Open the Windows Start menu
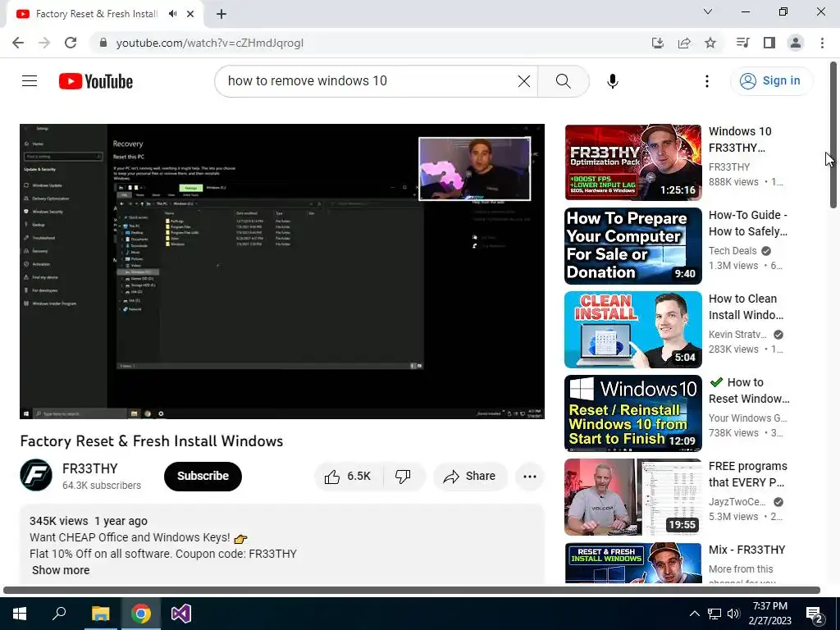This screenshot has width=840, height=630. click(x=20, y=614)
